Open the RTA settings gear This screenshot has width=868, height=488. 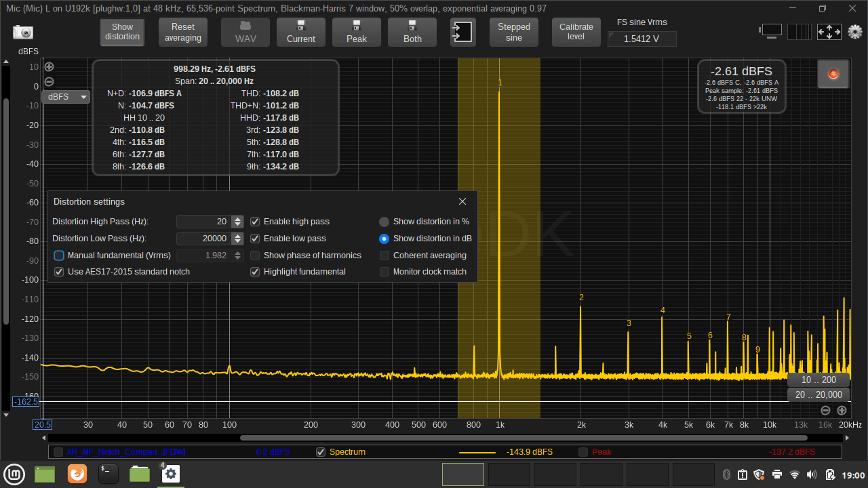pyautogui.click(x=855, y=32)
